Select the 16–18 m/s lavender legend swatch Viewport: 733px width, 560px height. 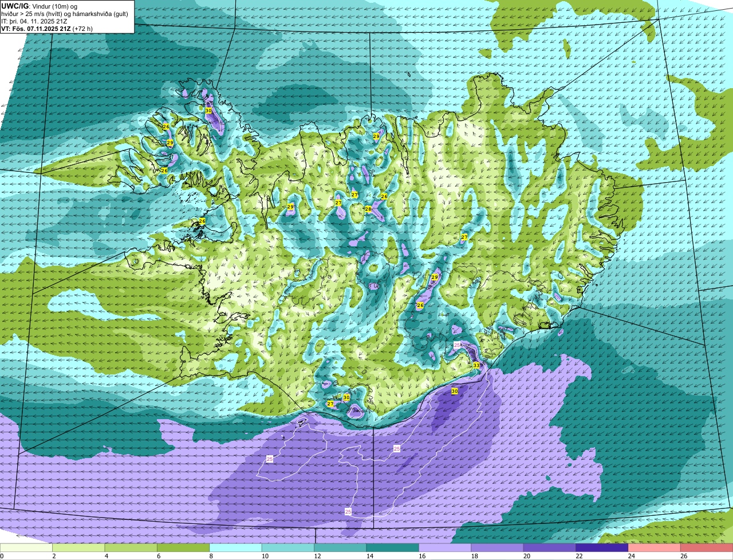445,547
